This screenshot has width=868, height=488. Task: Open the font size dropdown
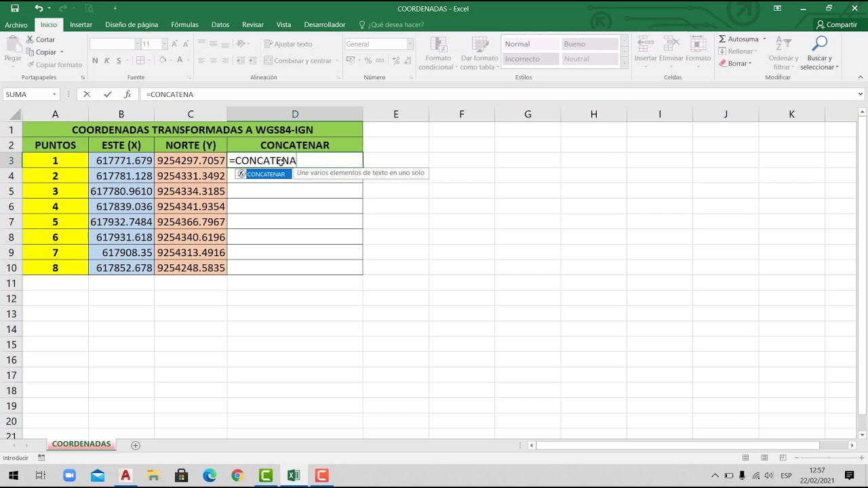164,44
